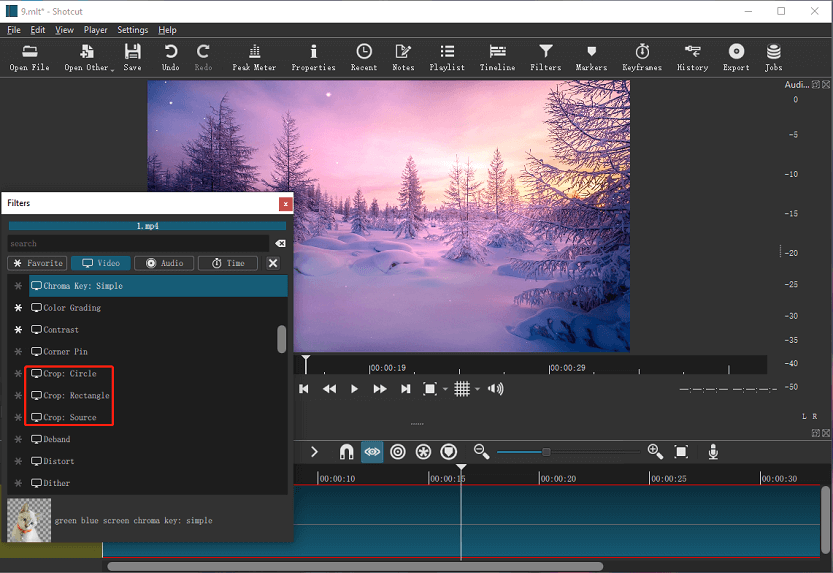Screen dimensions: 833x573
Task: Switch to Time filters tab
Action: pos(228,263)
